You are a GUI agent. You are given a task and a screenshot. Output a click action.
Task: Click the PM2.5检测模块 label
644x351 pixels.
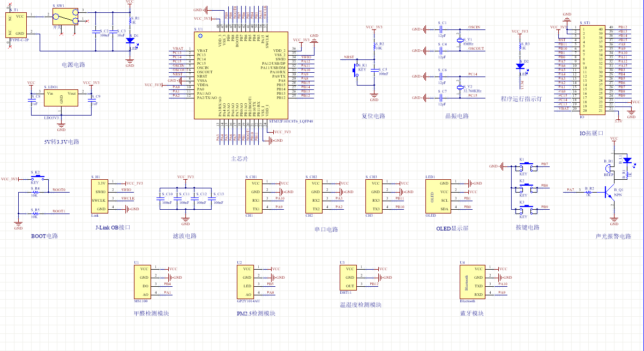[x=256, y=314]
